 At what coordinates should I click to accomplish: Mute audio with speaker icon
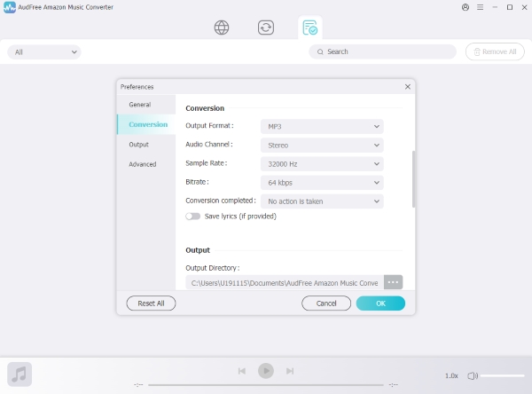473,375
